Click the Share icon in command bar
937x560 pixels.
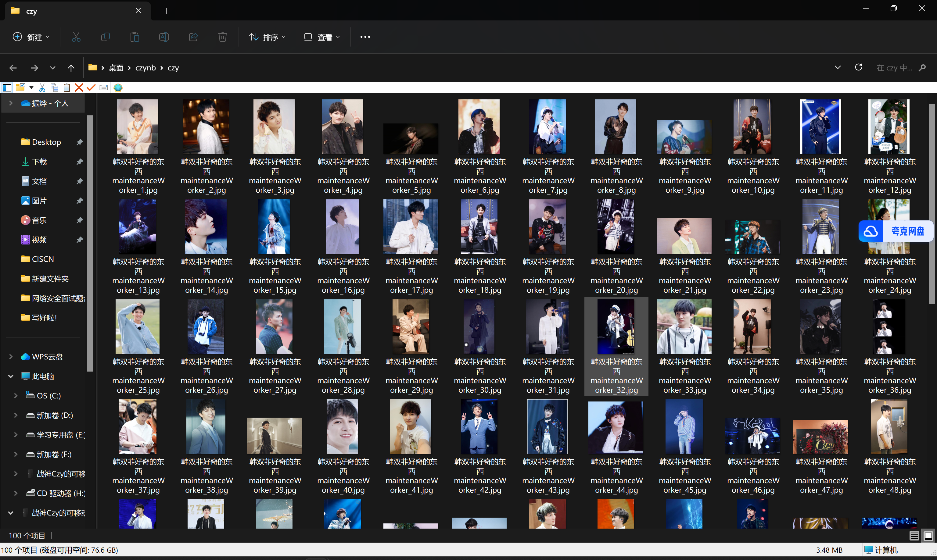[x=193, y=37]
